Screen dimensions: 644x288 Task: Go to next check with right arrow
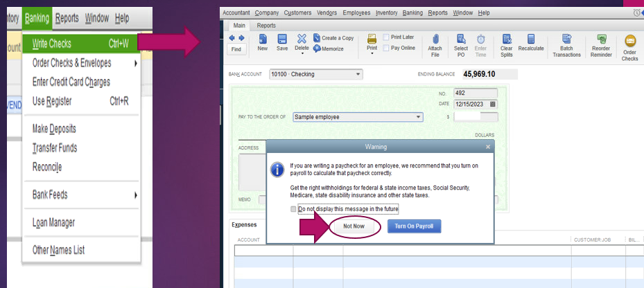pyautogui.click(x=241, y=38)
